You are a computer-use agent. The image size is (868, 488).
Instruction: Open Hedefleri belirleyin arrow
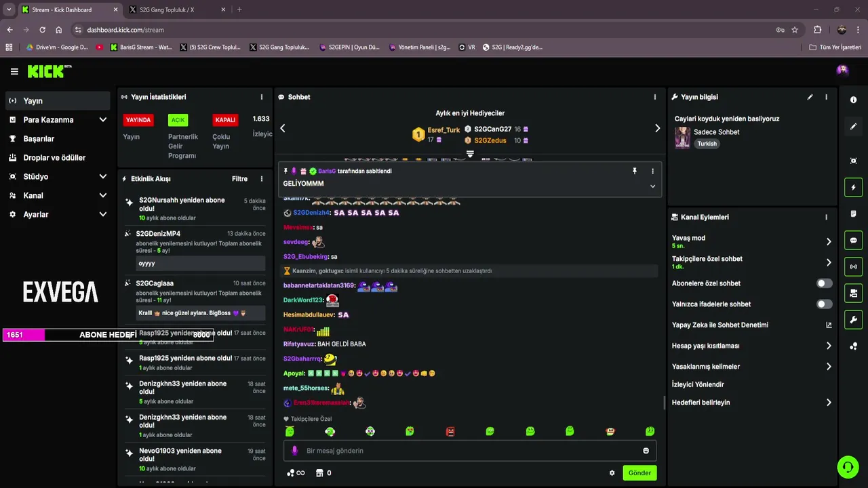click(x=829, y=403)
